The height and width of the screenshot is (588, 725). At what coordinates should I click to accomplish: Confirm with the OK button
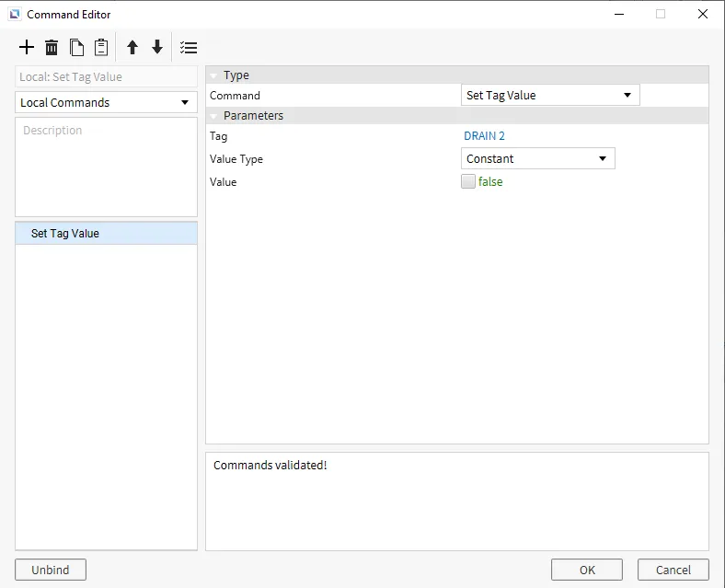click(x=587, y=570)
